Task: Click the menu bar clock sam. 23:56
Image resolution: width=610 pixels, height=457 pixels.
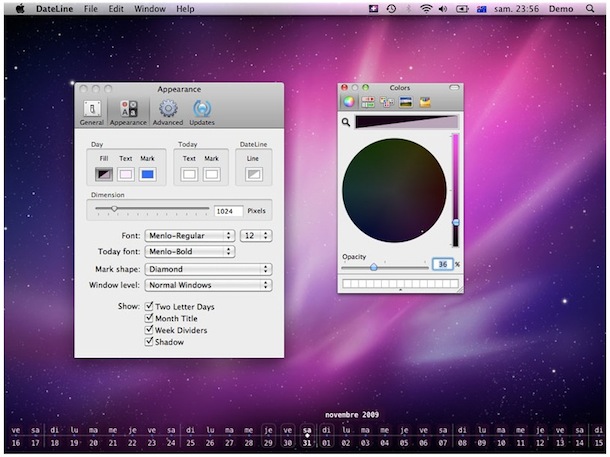Action: point(516,9)
